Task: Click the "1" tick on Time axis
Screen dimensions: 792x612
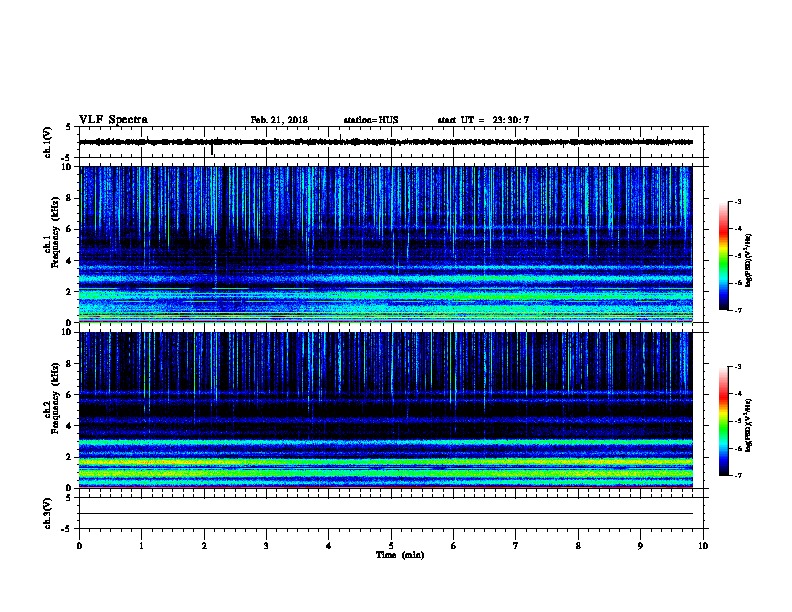Action: [141, 546]
